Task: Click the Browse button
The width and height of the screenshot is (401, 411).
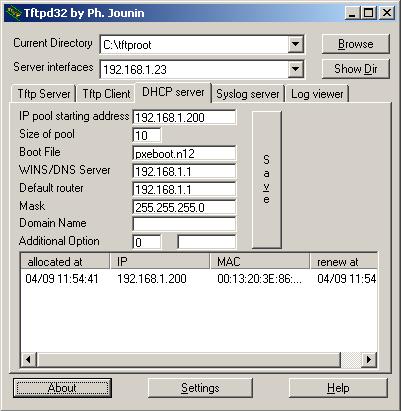Action: 356,44
